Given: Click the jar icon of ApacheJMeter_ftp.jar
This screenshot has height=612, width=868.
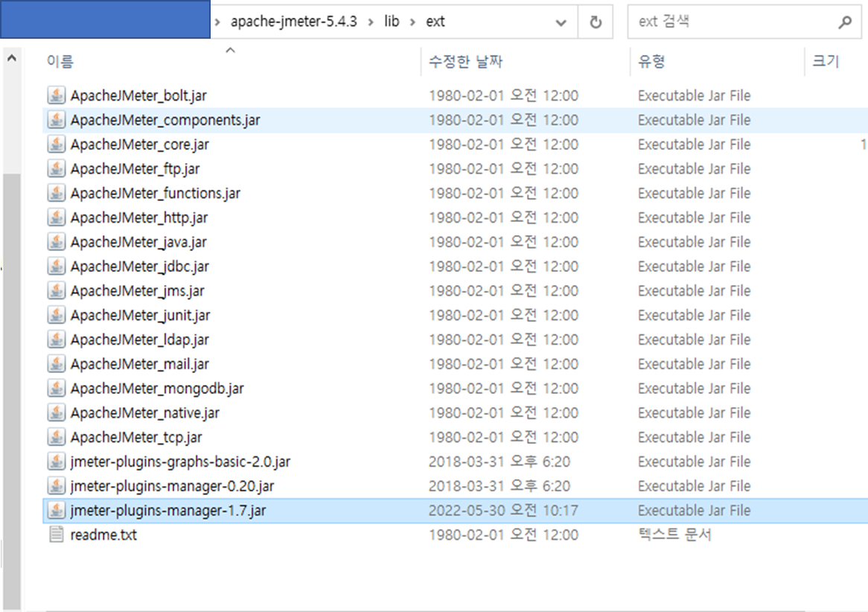Looking at the screenshot, I should 56,168.
